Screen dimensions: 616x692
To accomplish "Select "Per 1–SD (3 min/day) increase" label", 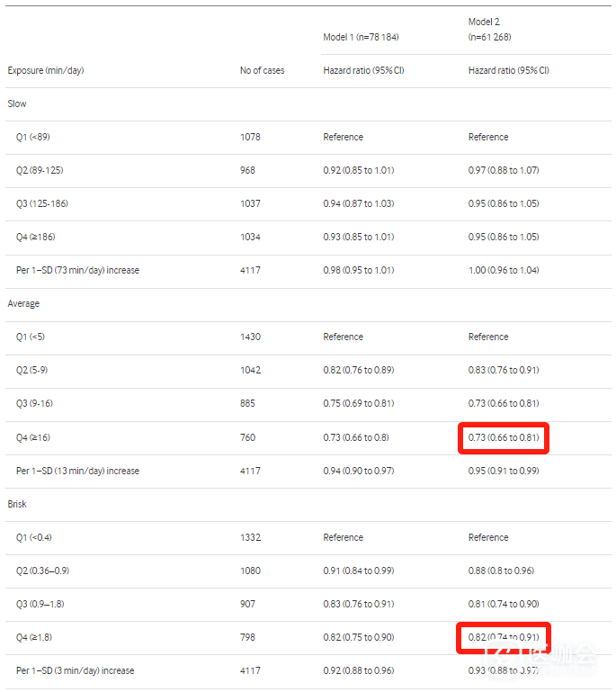I will point(75,670).
